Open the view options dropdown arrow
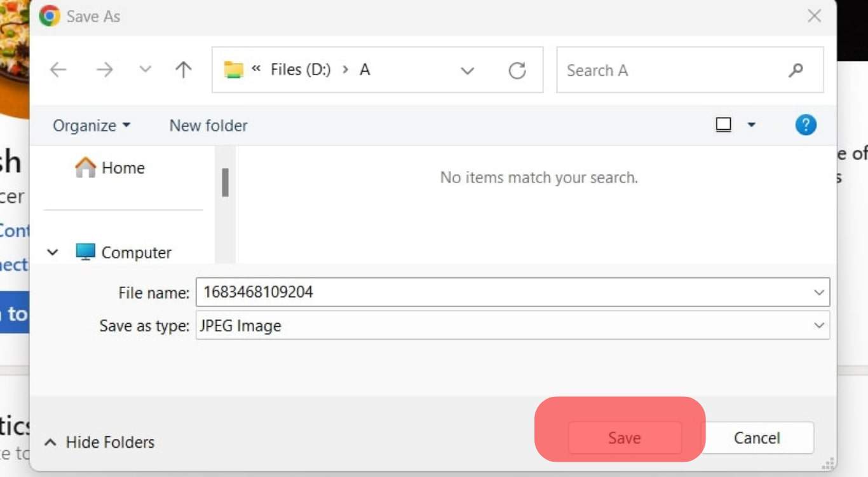 click(751, 125)
